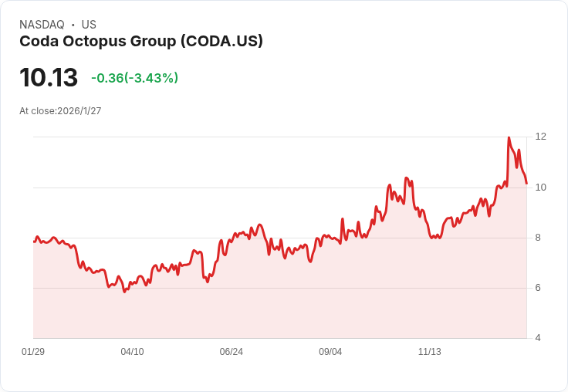Screen dimensions: 568x392
Task: Click the NASDAQ exchange label
Action: [42, 25]
